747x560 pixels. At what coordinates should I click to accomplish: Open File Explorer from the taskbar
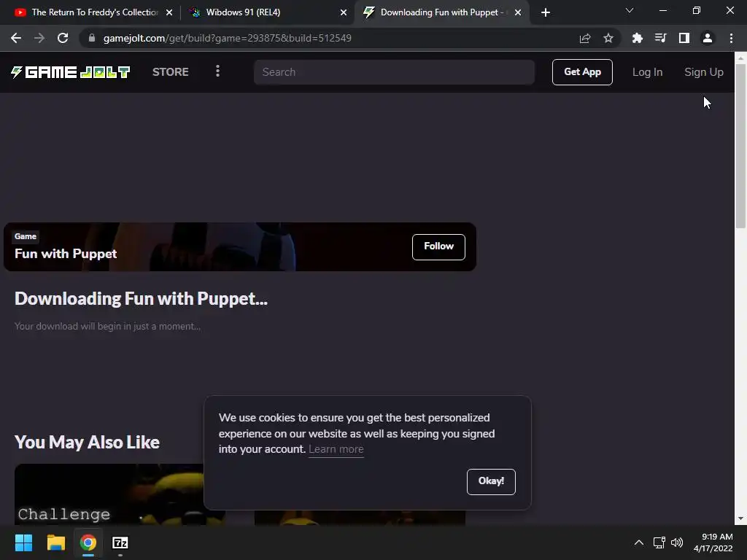[55, 542]
